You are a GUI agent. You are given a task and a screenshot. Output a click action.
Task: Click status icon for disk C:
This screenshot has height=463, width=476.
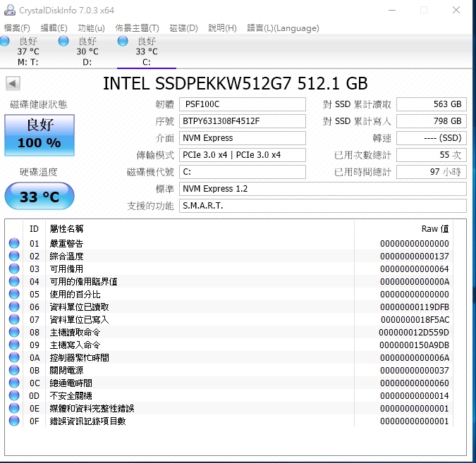(x=123, y=41)
